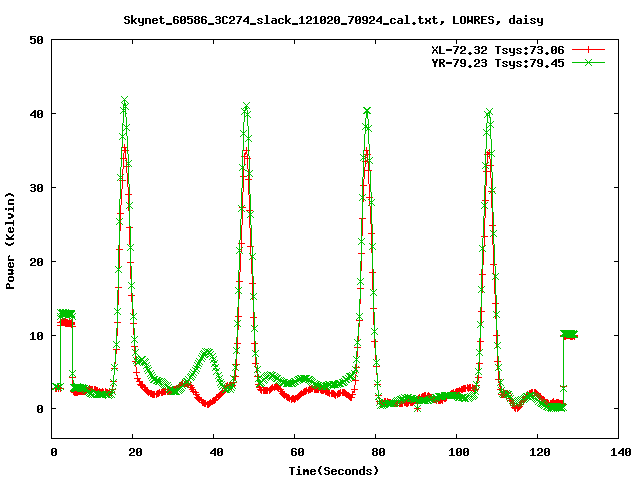
Task: Click x-axis tick label 100
Action: tap(459, 452)
